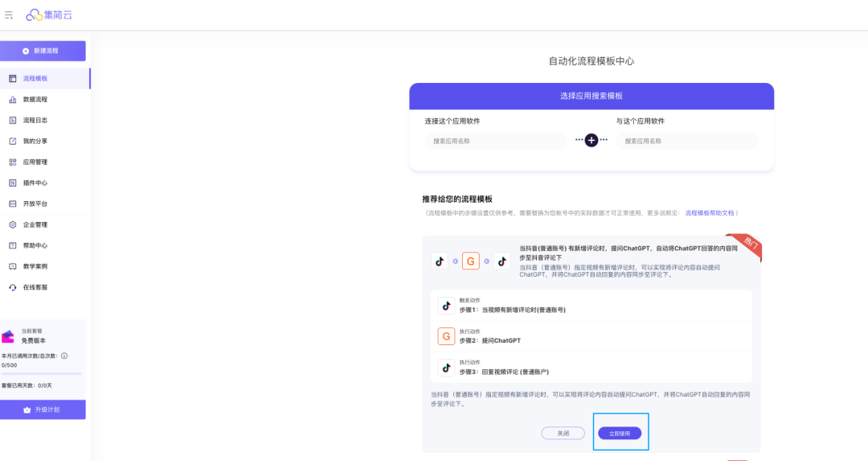Focus the search field under 连接这个应用软件
The image size is (868, 461).
point(495,141)
